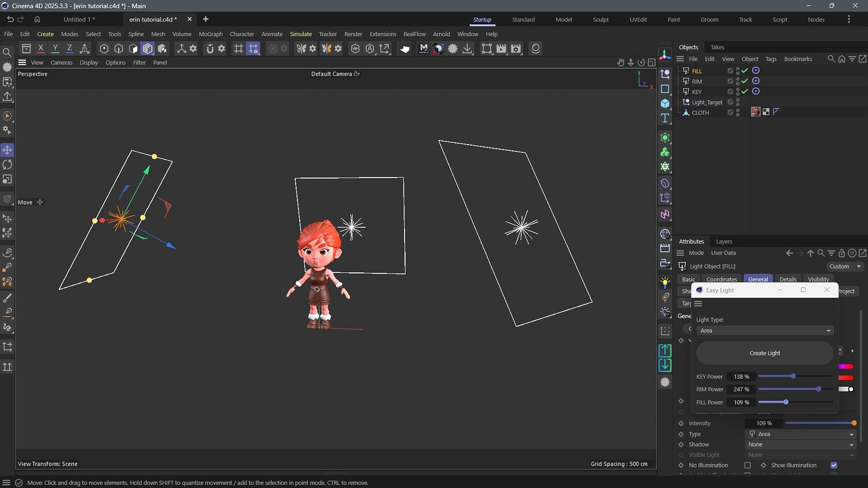The width and height of the screenshot is (868, 488).
Task: Add a new document tab with plus
Action: pyautogui.click(x=205, y=19)
